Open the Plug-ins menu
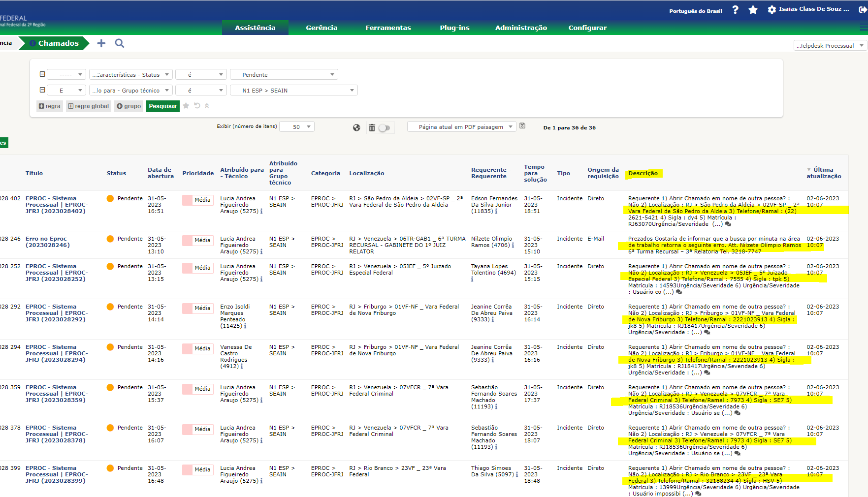This screenshot has height=497, width=868. pos(454,28)
